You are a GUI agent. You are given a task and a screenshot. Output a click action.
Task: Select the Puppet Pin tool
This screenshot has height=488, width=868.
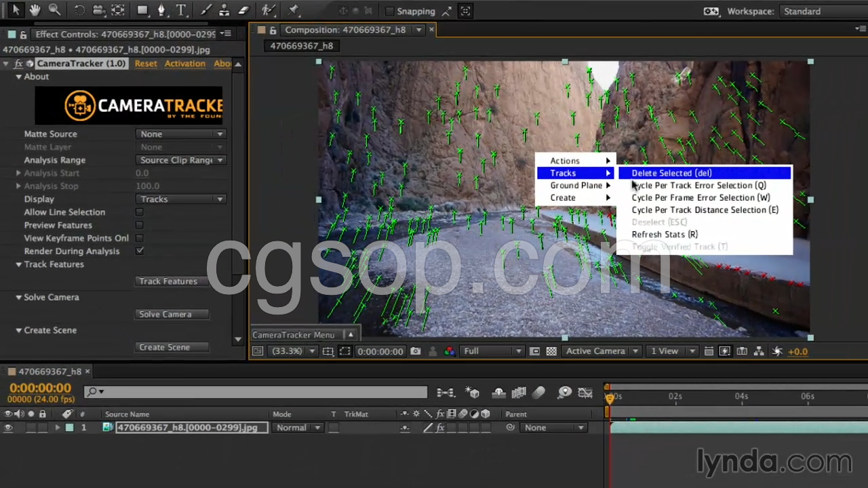coord(294,11)
